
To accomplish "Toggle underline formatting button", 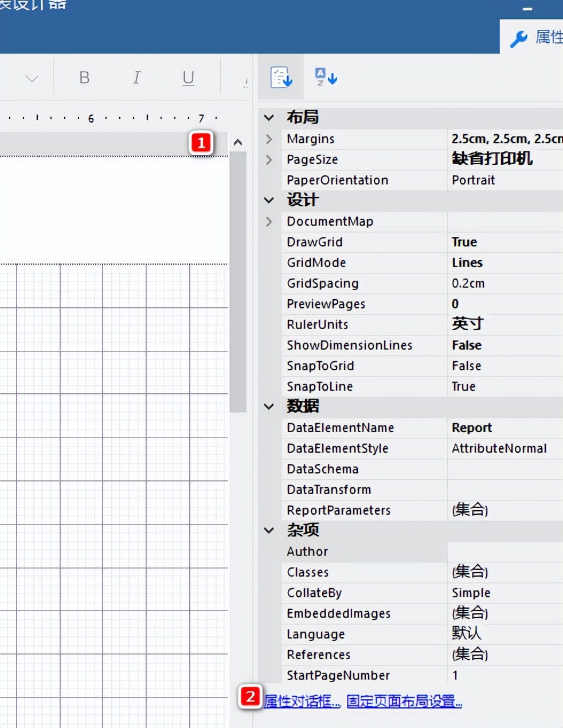I will (188, 77).
